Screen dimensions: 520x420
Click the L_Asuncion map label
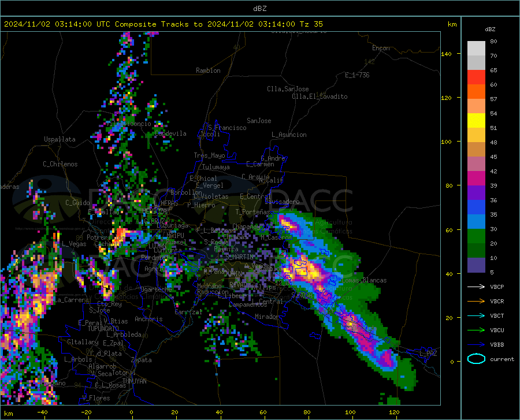(289, 135)
